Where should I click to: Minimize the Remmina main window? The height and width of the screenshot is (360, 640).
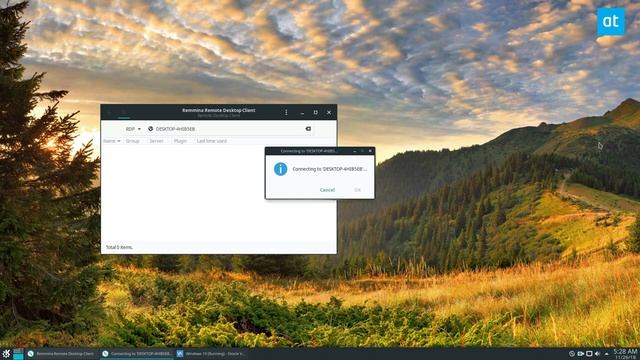tap(302, 113)
